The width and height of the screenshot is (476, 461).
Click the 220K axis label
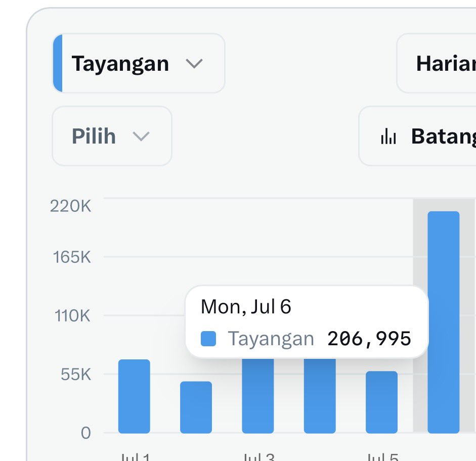(x=70, y=206)
